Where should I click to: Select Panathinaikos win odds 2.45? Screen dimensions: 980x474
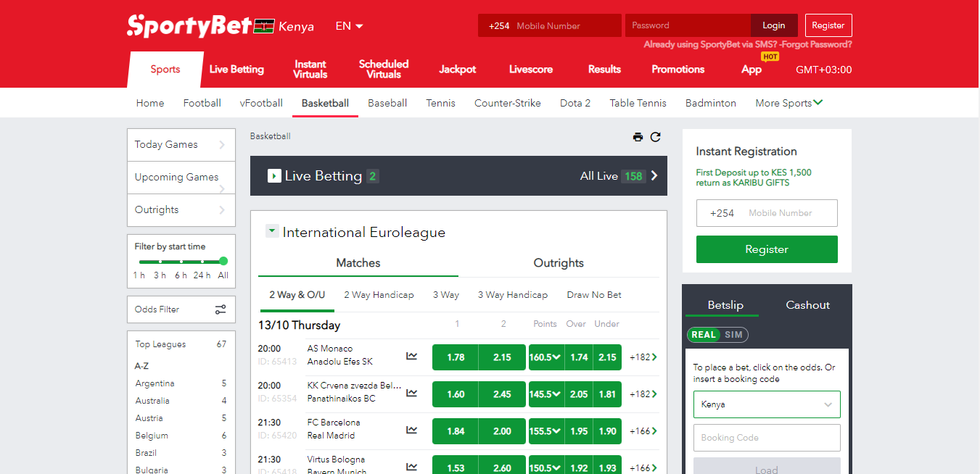click(502, 394)
